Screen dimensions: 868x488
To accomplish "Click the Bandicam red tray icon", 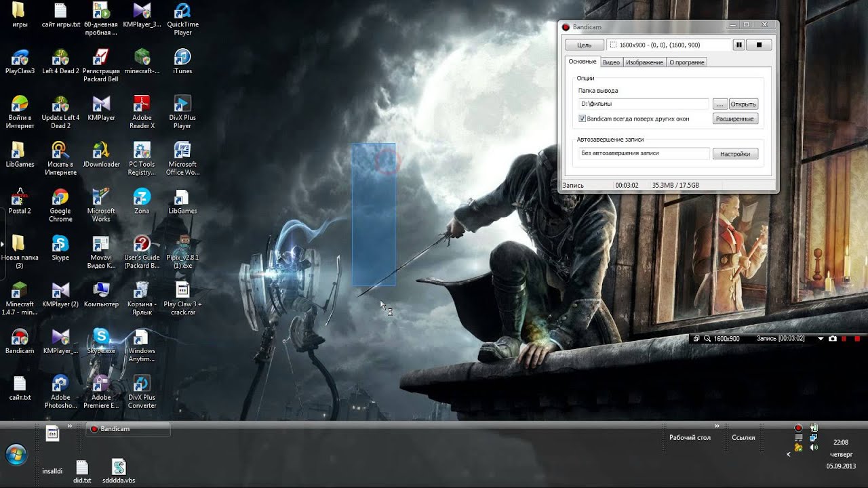I will (798, 428).
